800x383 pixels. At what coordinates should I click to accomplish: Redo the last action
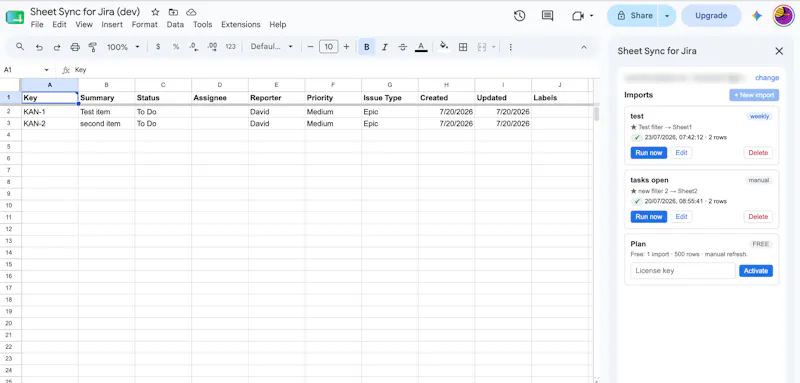pos(57,47)
